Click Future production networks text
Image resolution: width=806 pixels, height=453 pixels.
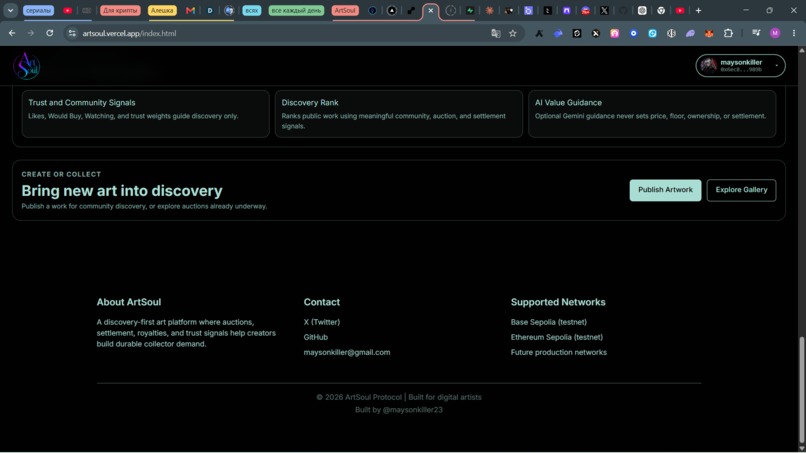point(558,352)
